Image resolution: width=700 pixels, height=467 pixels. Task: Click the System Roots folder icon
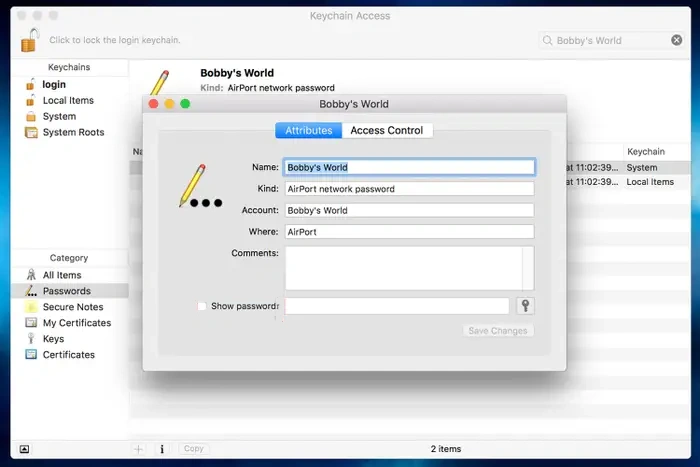click(31, 133)
